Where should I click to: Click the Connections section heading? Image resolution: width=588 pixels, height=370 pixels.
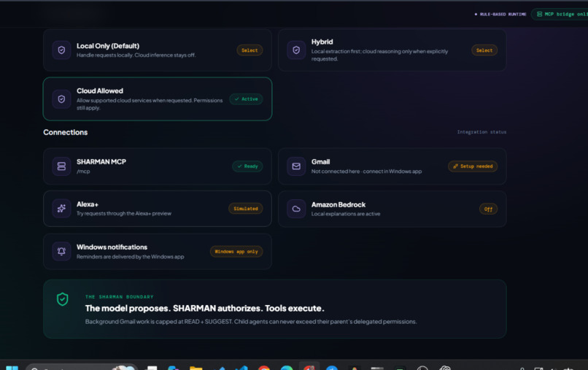coord(65,133)
